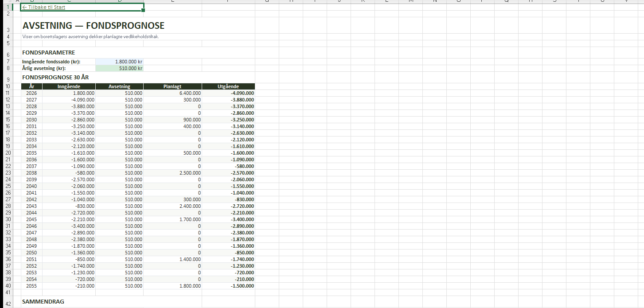644x308 pixels.
Task: Click the 'Utgående' table header cell
Action: point(228,86)
